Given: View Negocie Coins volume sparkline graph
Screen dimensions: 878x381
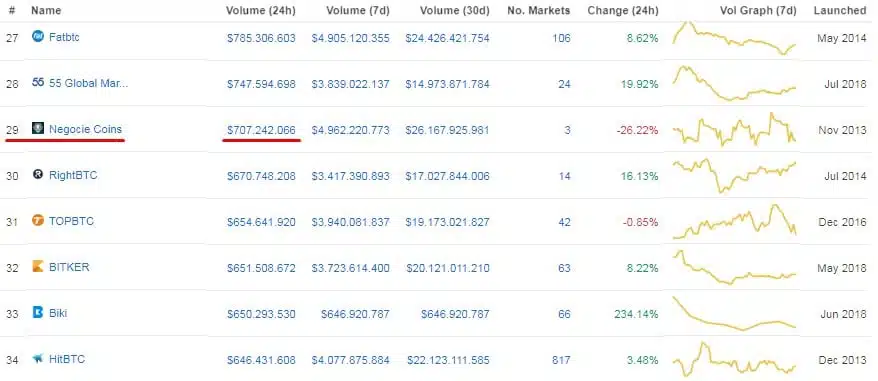Looking at the screenshot, I should click(x=734, y=130).
